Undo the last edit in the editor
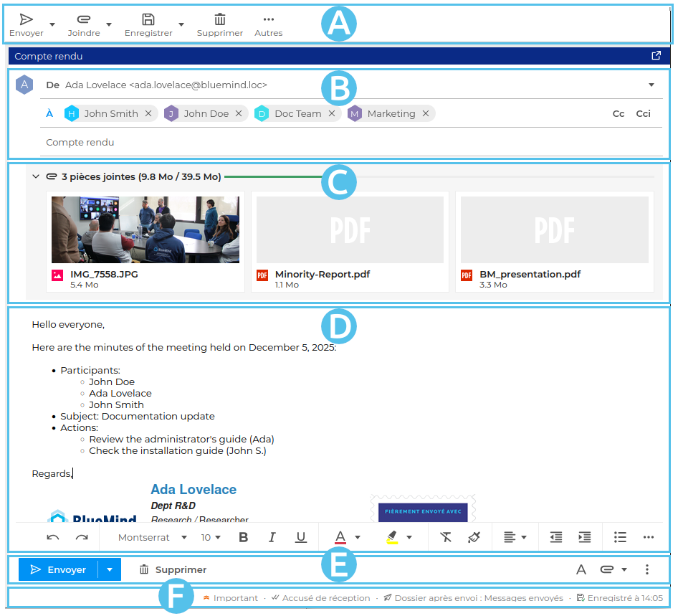678x616 pixels. pyautogui.click(x=53, y=537)
